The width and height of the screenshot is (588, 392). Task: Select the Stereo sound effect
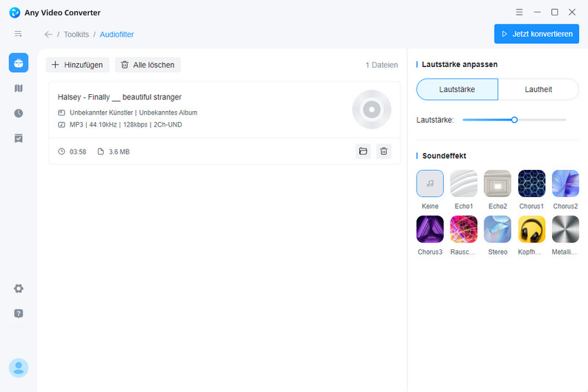tap(498, 229)
